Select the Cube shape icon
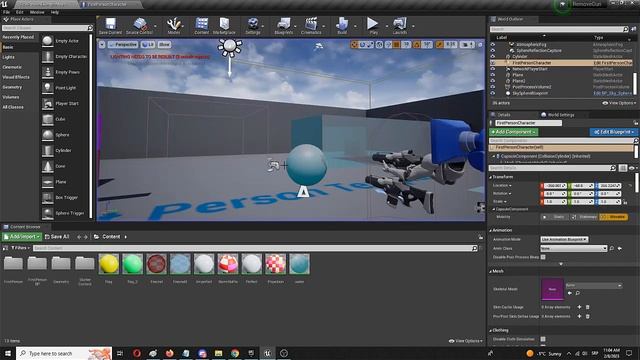 tap(48, 119)
